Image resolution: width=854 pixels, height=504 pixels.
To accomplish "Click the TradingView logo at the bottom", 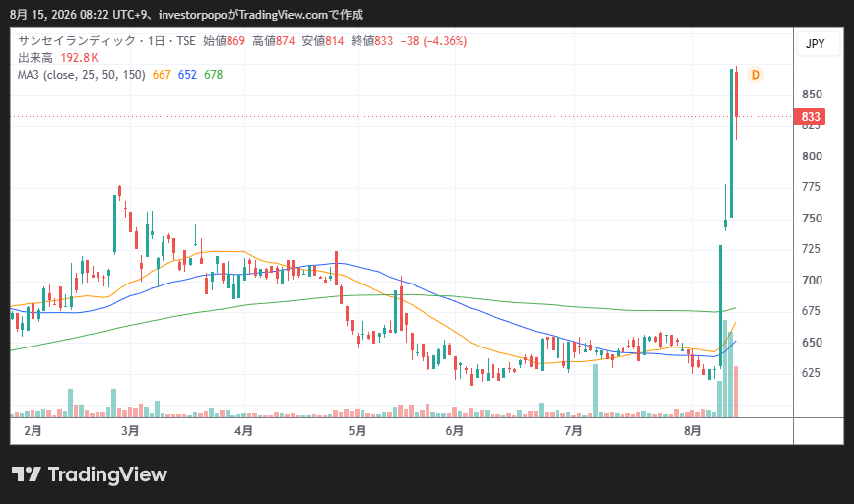I will 90,474.
